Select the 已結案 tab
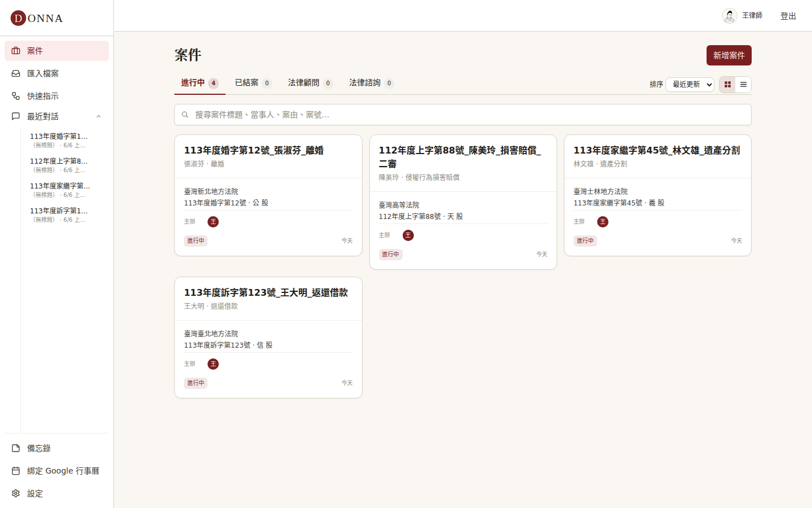 point(253,83)
